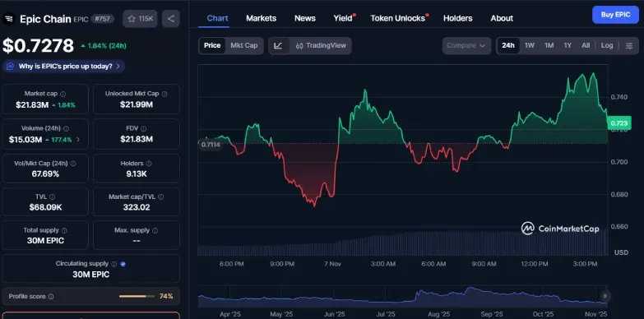Click the verified badge beside Circulating supply
The width and height of the screenshot is (644, 319).
click(123, 264)
